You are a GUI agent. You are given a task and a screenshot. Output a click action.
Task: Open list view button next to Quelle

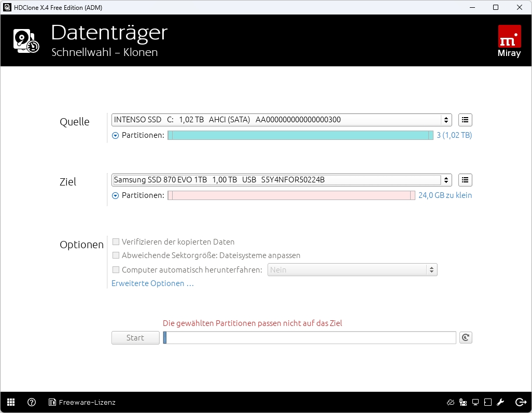[x=465, y=120]
